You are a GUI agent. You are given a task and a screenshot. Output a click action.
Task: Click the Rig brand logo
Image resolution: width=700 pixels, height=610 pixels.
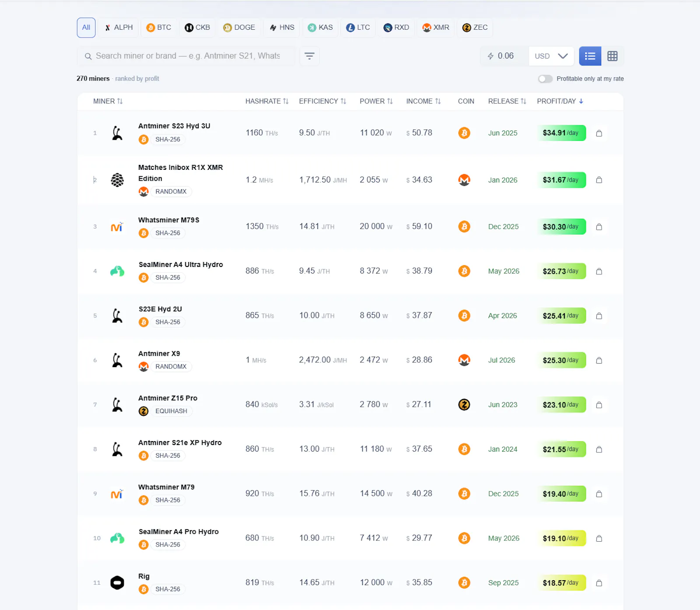(x=117, y=583)
